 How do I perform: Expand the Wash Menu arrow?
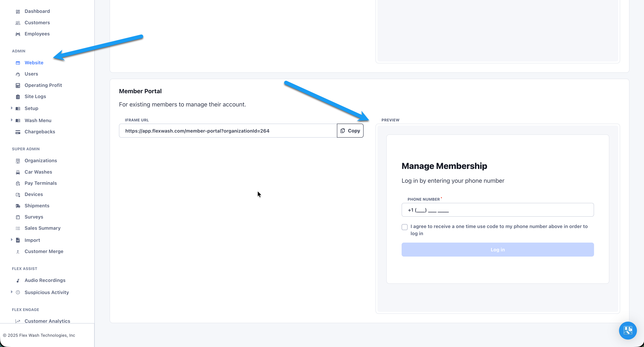[12, 120]
